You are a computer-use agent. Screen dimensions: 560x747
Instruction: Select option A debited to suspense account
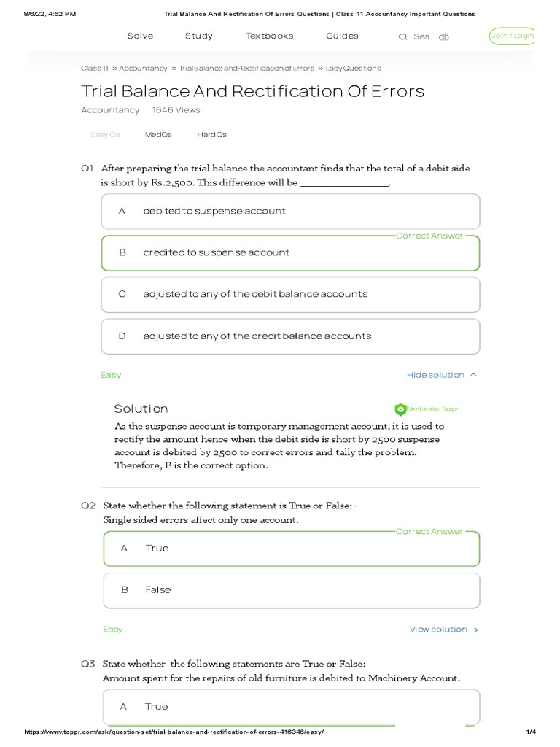click(x=290, y=212)
